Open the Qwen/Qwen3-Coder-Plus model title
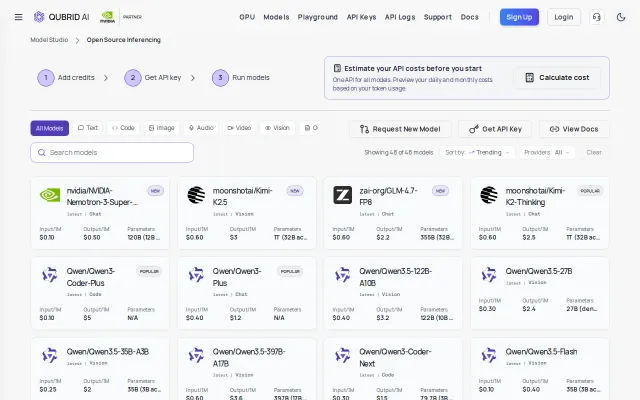 tap(91, 277)
